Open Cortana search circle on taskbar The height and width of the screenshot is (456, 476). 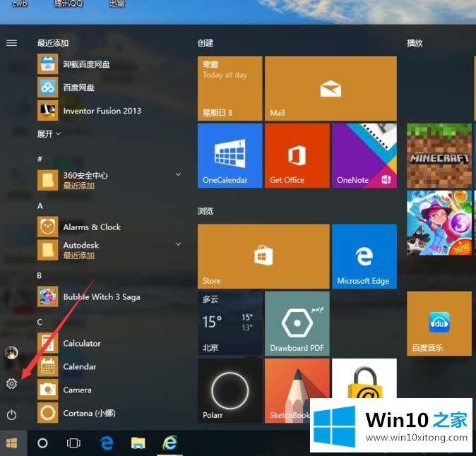click(x=42, y=443)
